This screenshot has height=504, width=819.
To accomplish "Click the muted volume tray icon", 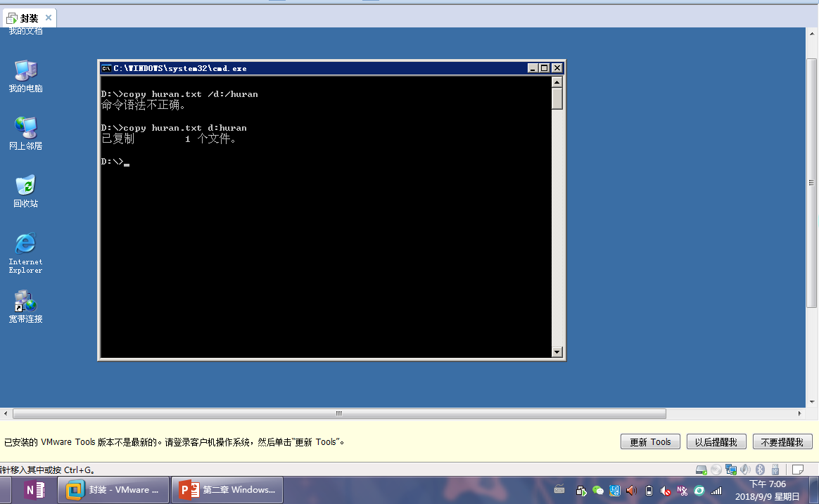I will click(x=666, y=491).
